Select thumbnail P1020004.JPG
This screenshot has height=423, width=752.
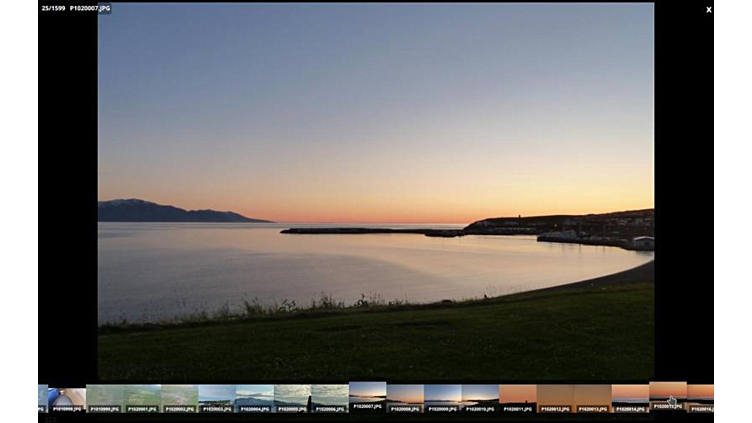(x=254, y=398)
